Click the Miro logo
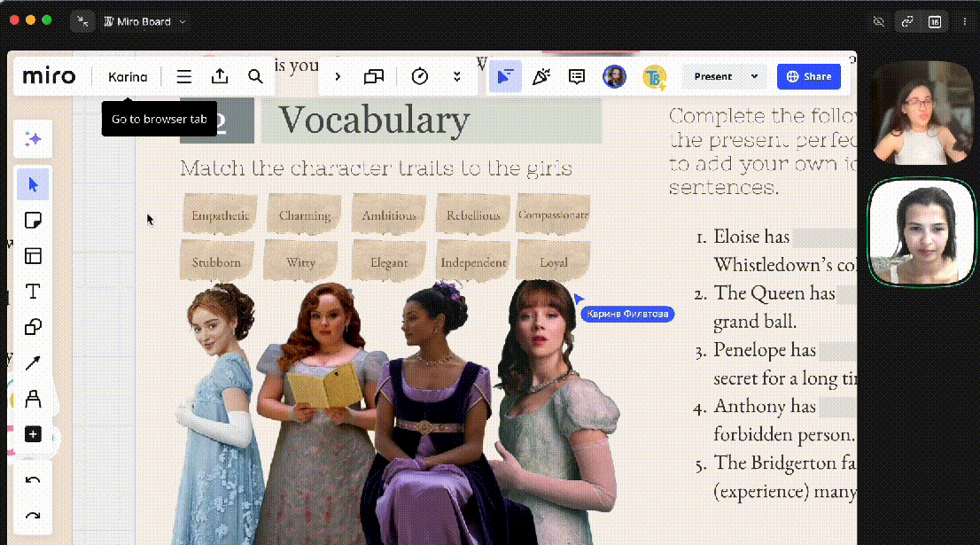 49,77
